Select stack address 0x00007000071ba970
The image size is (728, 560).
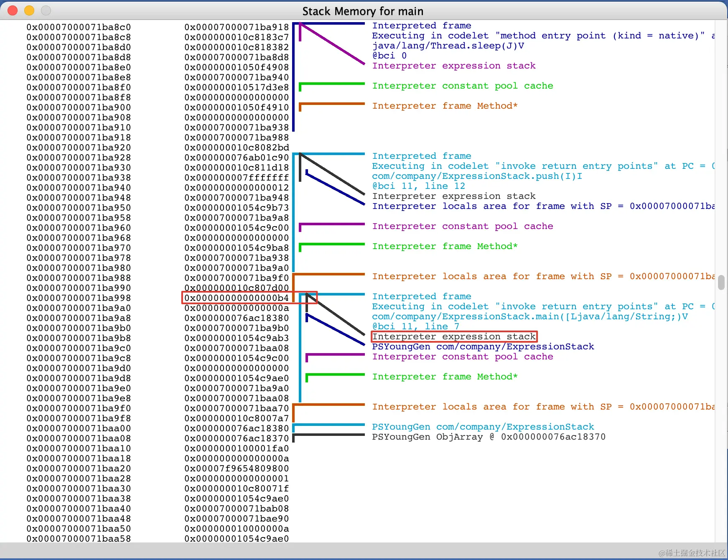[79, 248]
